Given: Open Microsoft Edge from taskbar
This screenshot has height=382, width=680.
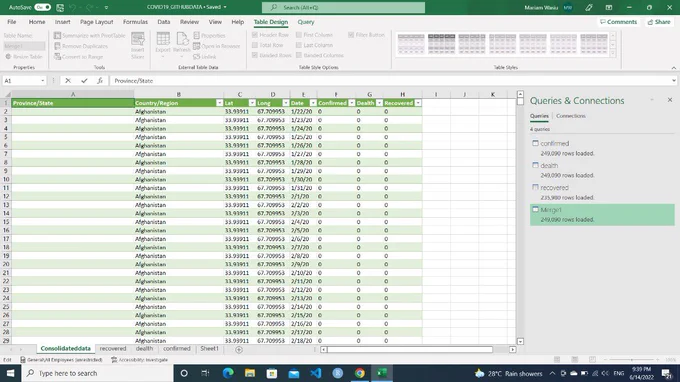Looking at the screenshot, I should (228, 373).
